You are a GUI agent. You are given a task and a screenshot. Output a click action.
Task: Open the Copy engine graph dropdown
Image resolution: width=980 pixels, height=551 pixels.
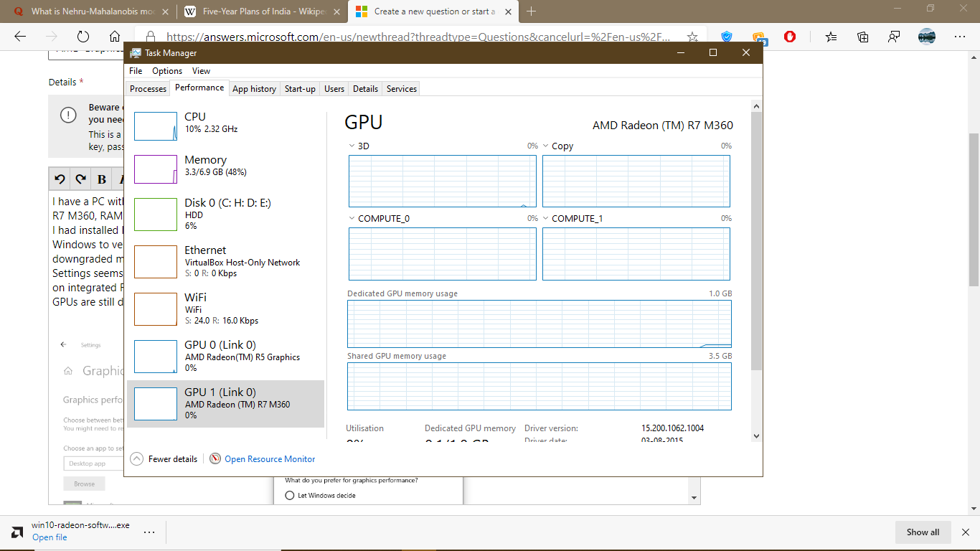click(x=545, y=146)
